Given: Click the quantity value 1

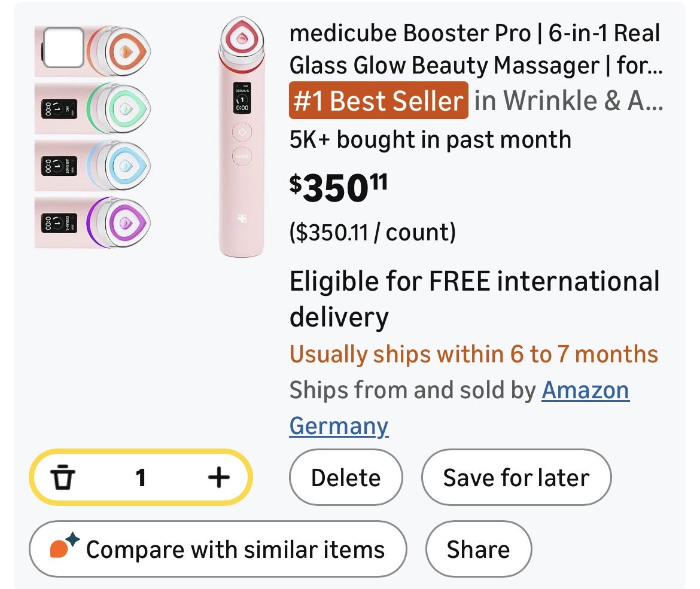Looking at the screenshot, I should click(141, 478).
